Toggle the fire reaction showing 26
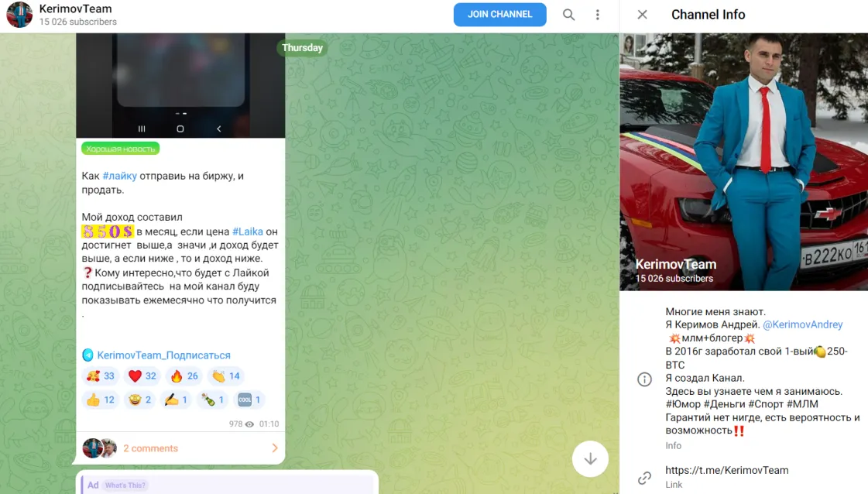 184,376
